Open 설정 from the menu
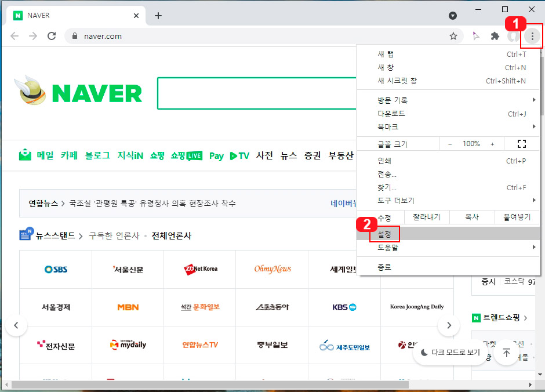The width and height of the screenshot is (545, 392). coord(448,234)
